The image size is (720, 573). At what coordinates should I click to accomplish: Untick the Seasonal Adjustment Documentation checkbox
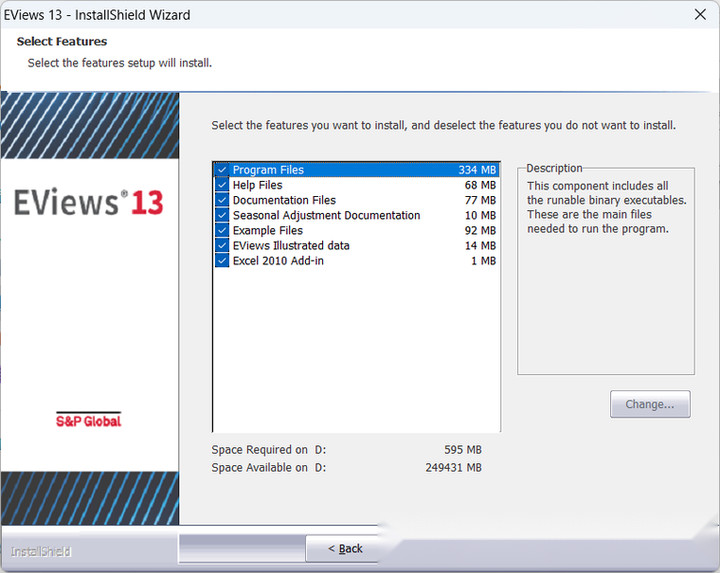(x=222, y=215)
